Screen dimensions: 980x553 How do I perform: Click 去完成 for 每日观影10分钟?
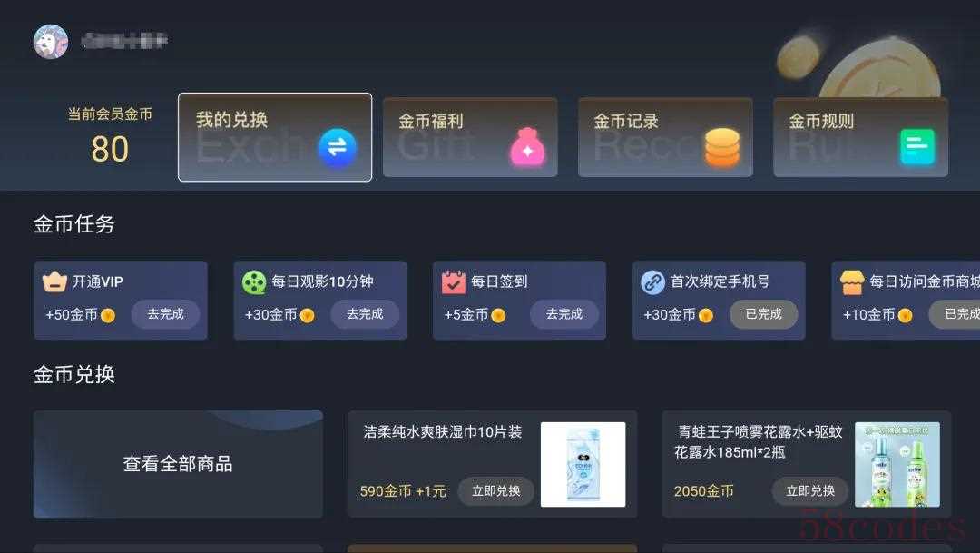click(365, 314)
